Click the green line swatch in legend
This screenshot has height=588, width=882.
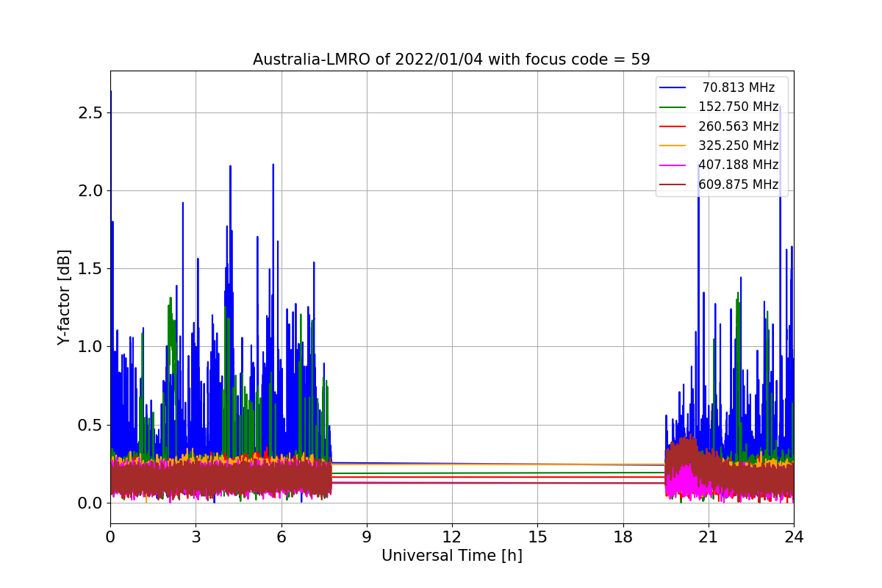673,107
